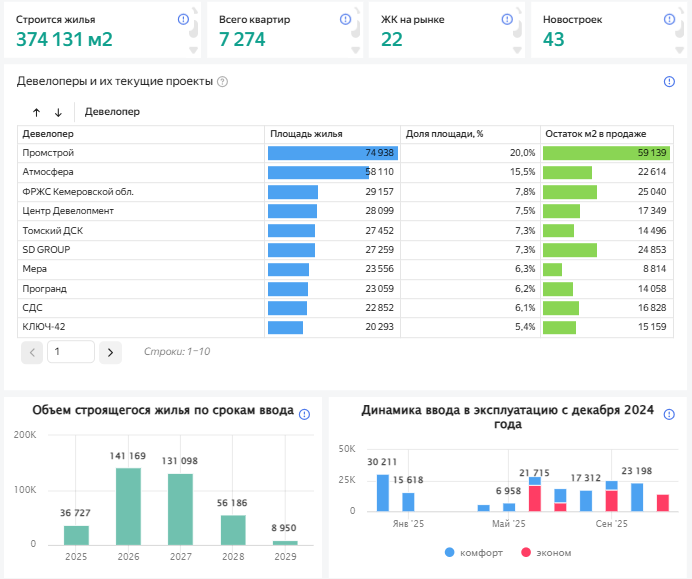Click Мера remainder value 8 814
Screen dimensions: 692x579
[654, 269]
